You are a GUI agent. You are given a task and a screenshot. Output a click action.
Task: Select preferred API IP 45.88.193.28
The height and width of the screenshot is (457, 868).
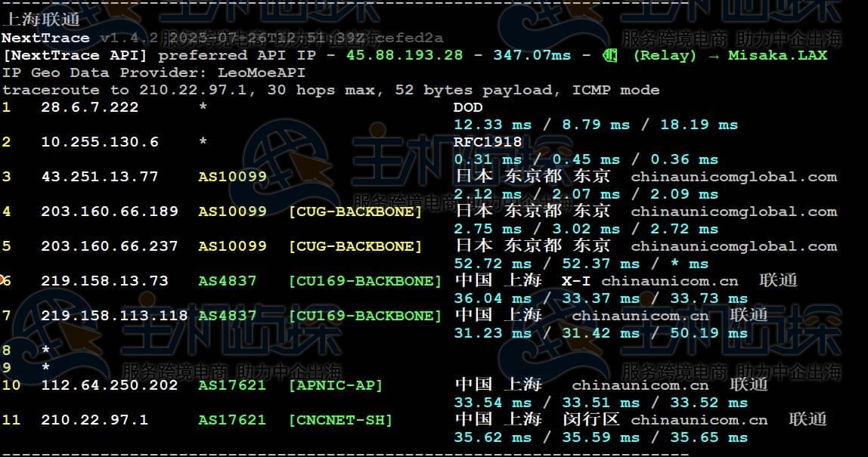pyautogui.click(x=404, y=55)
